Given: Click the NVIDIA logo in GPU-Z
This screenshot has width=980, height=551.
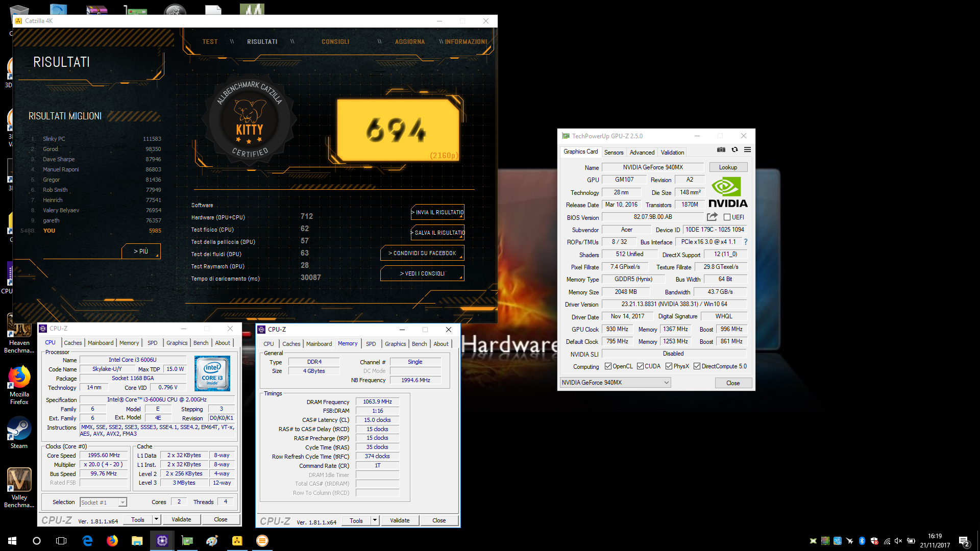Looking at the screenshot, I should 728,192.
